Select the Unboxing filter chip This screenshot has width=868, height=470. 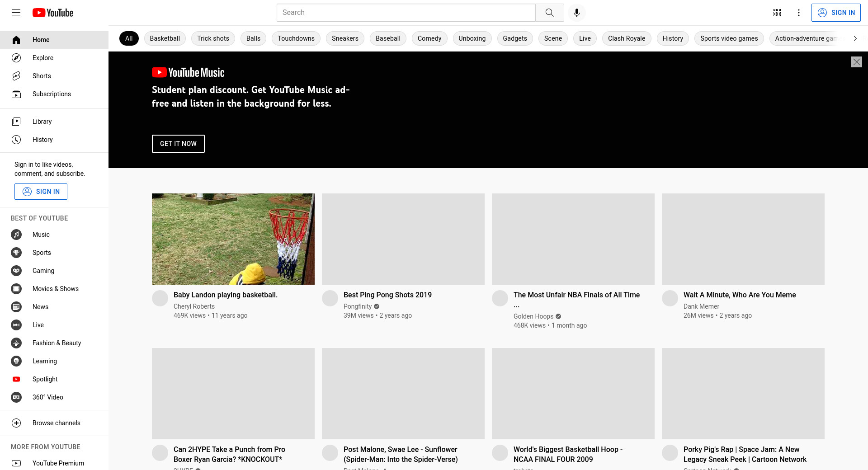point(472,38)
